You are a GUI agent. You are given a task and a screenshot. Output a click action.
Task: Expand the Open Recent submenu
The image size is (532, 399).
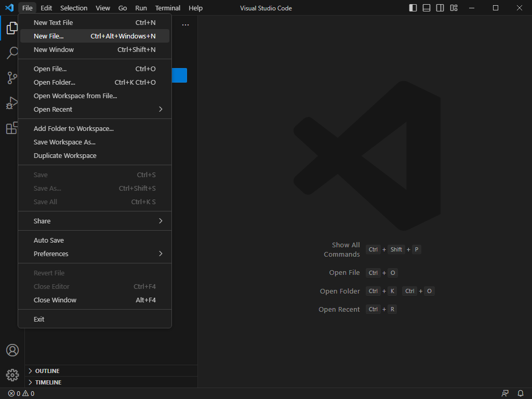95,109
